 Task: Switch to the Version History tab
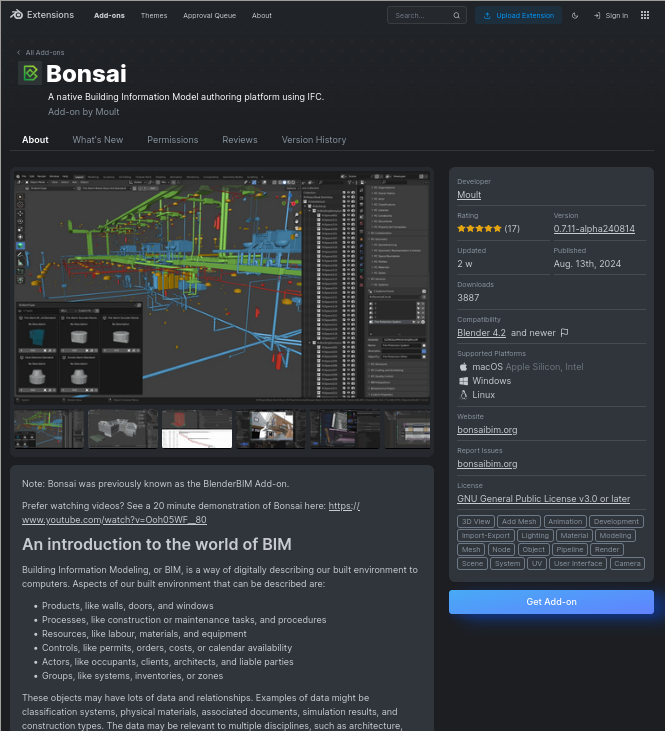[x=314, y=140]
